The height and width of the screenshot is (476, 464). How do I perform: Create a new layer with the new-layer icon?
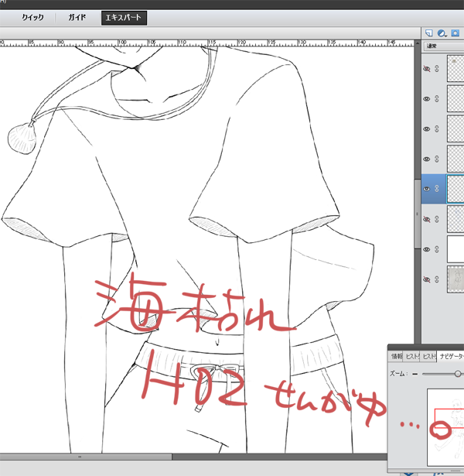[x=428, y=33]
